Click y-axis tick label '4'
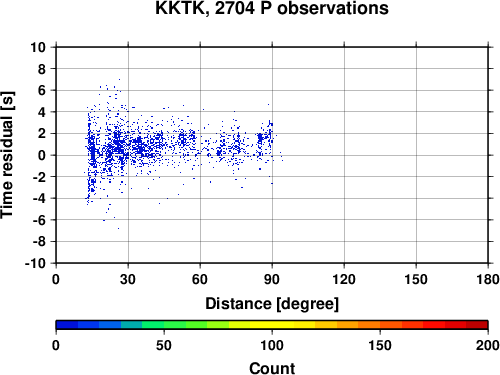 pos(42,112)
